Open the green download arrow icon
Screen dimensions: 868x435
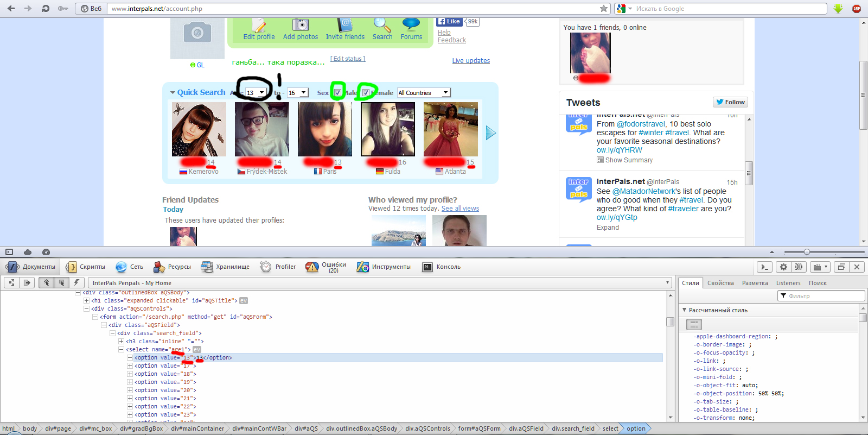838,9
